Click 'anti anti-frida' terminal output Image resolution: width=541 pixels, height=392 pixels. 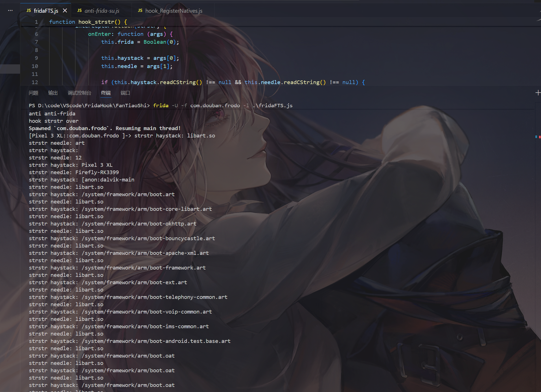point(52,113)
